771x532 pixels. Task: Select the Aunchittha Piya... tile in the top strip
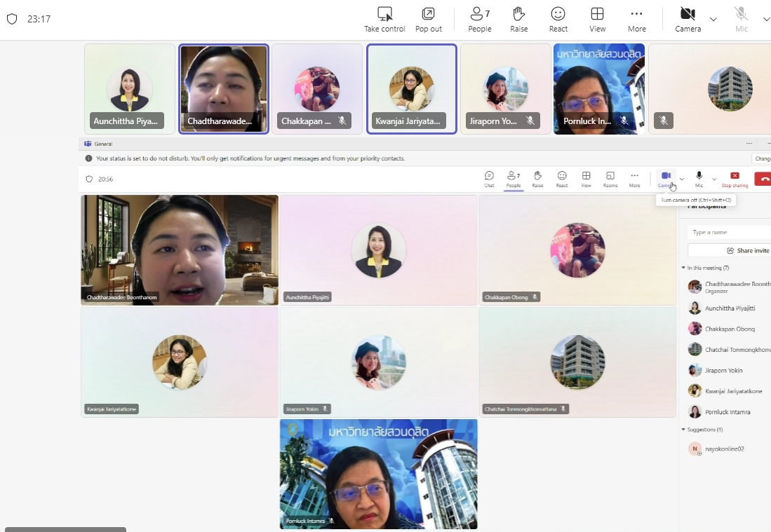tap(130, 89)
